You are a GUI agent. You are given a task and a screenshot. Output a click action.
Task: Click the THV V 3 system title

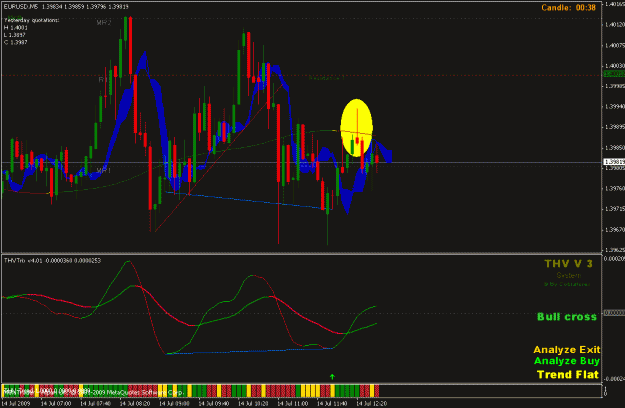pyautogui.click(x=568, y=264)
